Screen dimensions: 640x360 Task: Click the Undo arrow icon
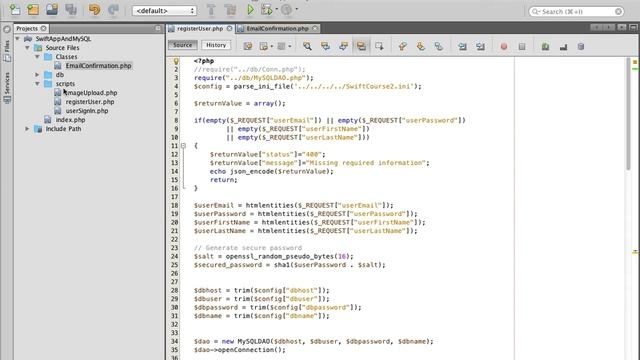pos(94,9)
